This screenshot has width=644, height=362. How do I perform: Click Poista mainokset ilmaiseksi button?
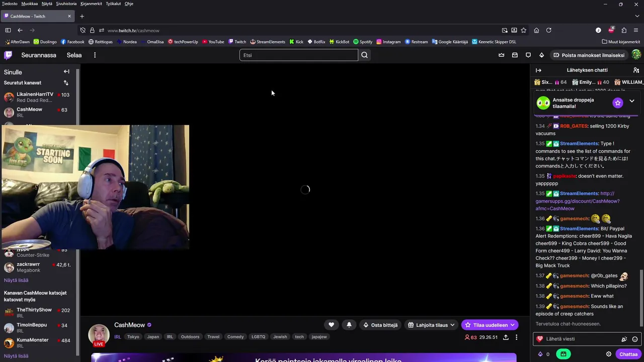click(588, 55)
